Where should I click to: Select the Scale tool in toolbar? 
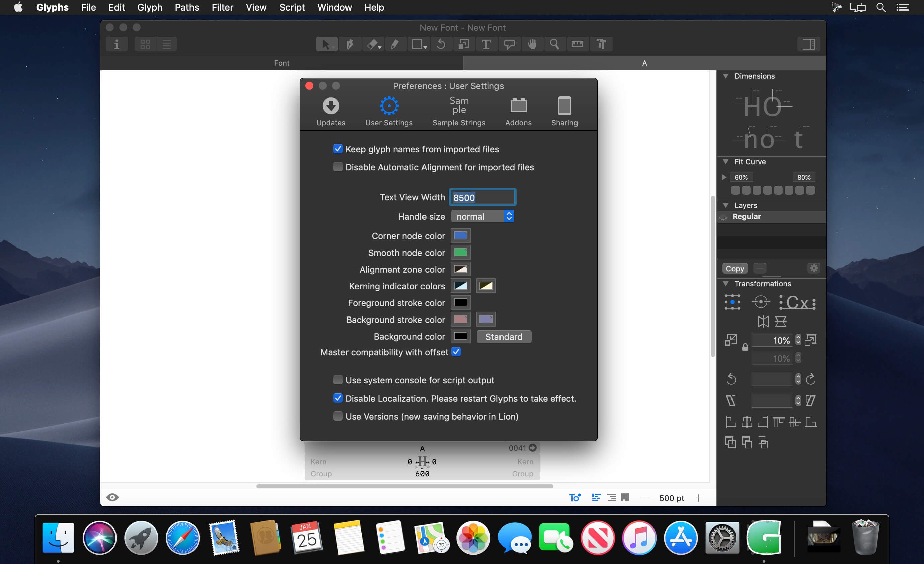[x=464, y=44]
